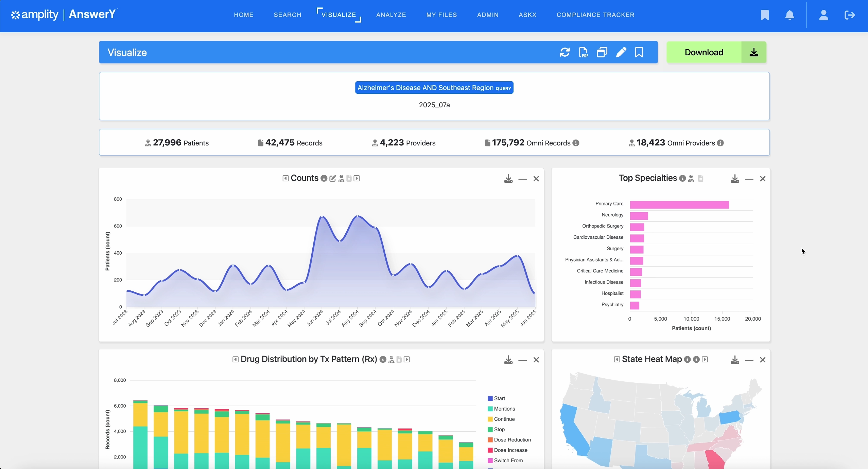Click the duplicate windows icon in header
The height and width of the screenshot is (469, 868).
[x=602, y=52]
